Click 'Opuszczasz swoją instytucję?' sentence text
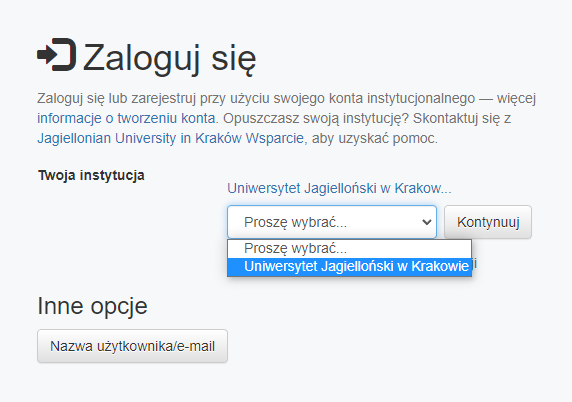 click(x=316, y=118)
